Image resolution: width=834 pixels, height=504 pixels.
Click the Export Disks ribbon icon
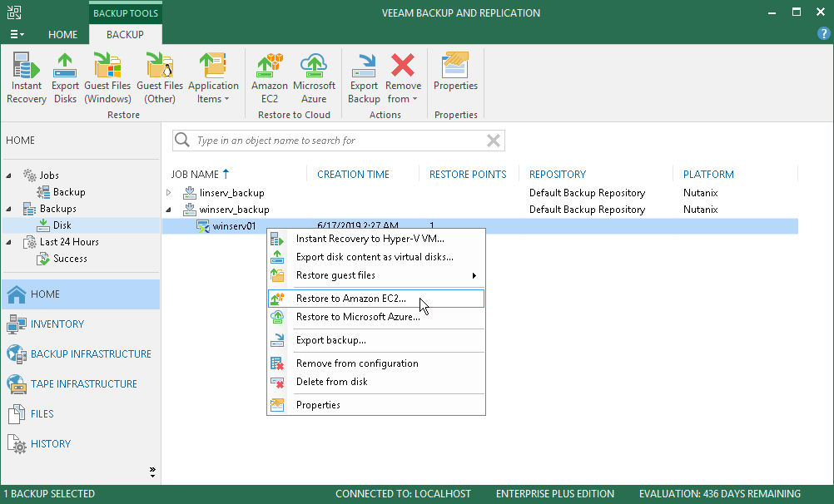click(65, 77)
